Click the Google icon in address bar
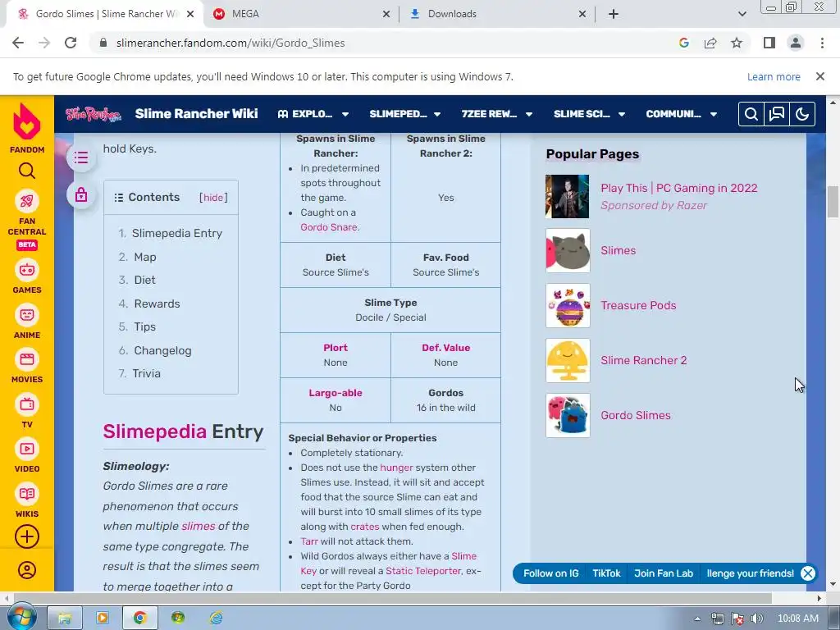 684,43
